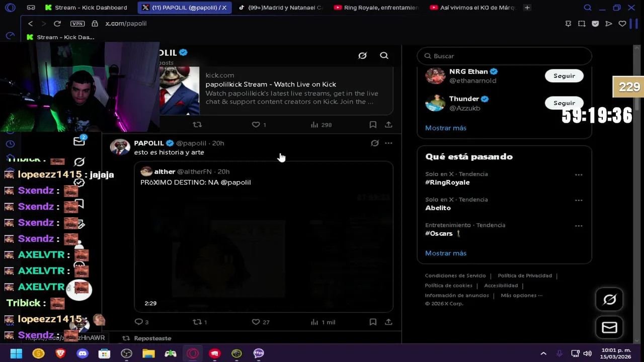The width and height of the screenshot is (644, 362).
Task: Open the Abelito trend
Action: pyautogui.click(x=438, y=208)
